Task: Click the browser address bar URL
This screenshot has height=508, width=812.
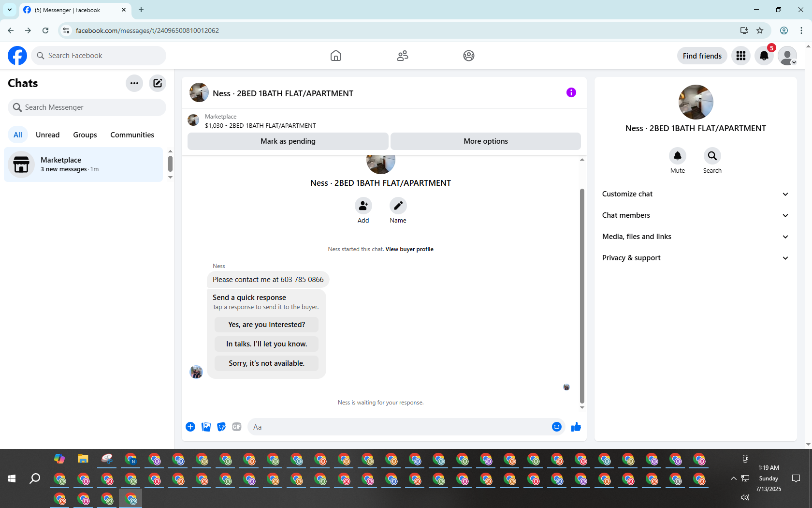Action: [147, 30]
